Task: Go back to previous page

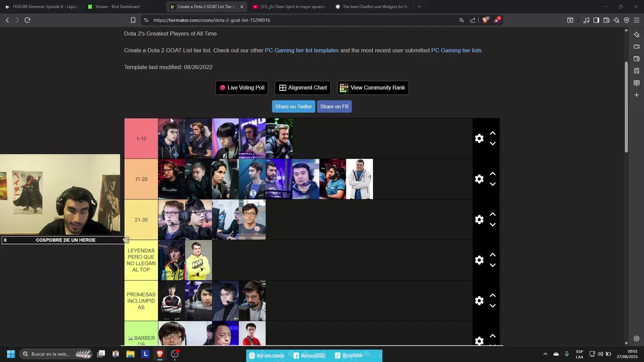Action: (x=7, y=20)
